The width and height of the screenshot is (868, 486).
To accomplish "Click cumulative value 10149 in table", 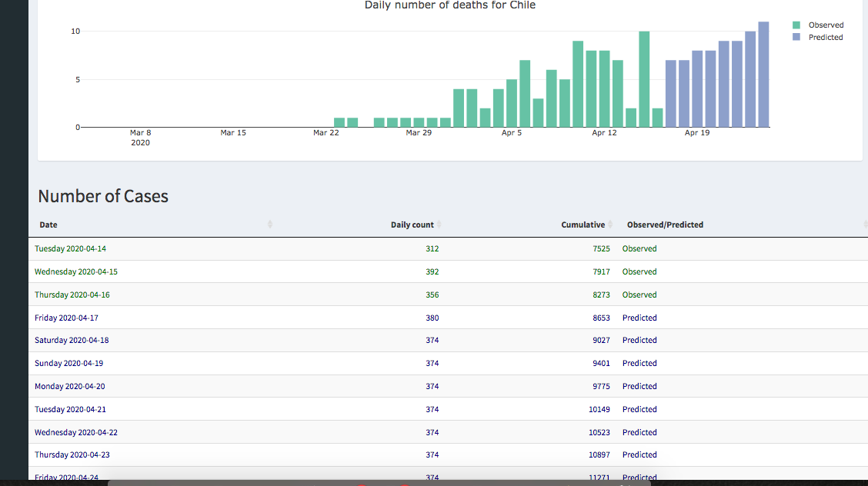I will click(599, 409).
